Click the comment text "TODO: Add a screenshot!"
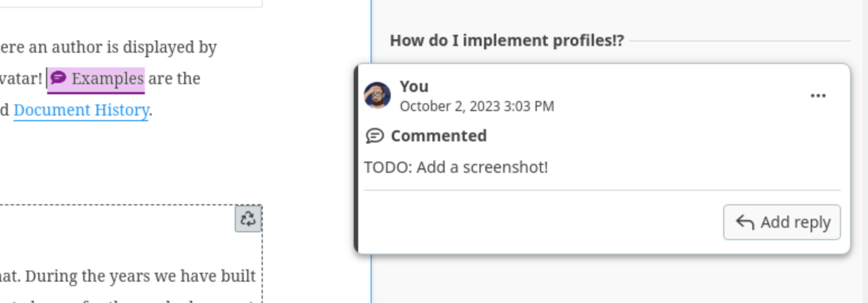The image size is (868, 303). coord(456,167)
